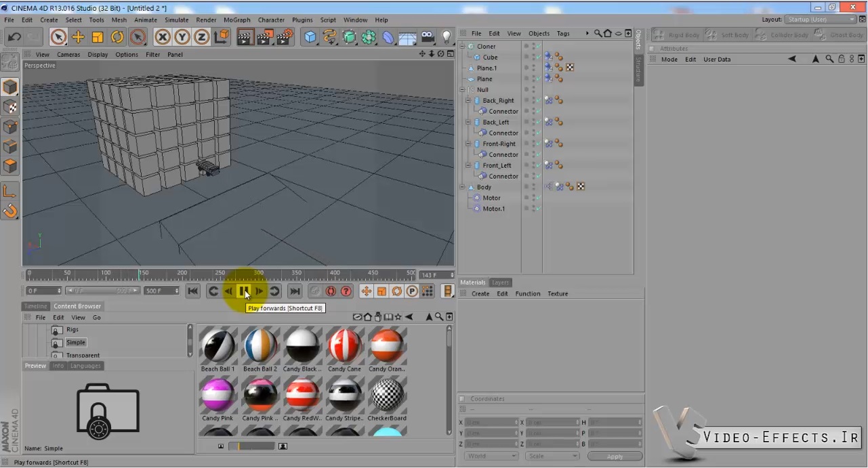Select the Rotate tool

click(117, 37)
